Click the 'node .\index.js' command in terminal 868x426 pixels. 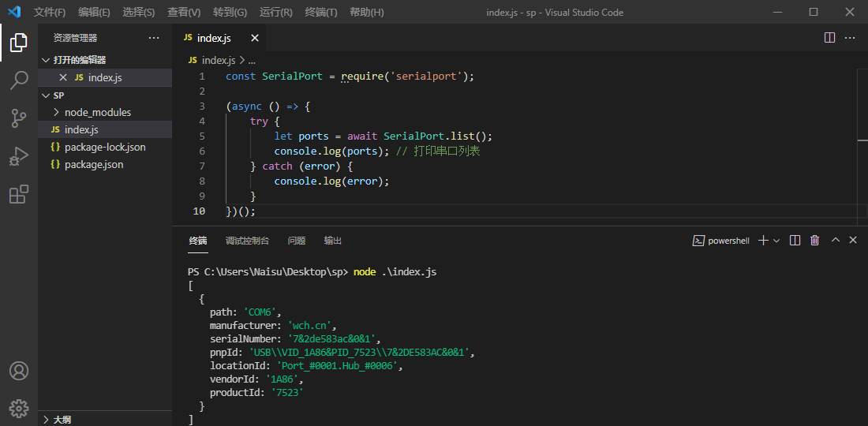click(395, 272)
